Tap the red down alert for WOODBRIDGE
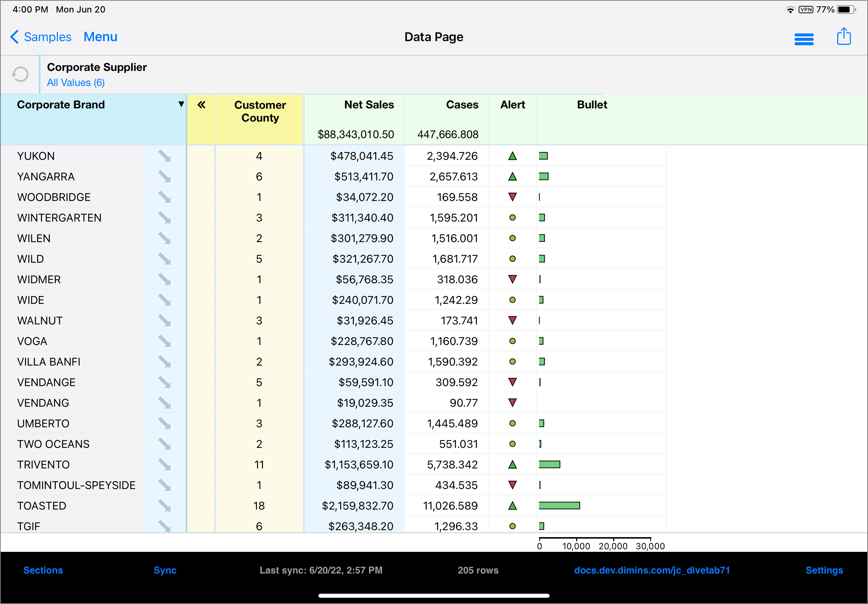This screenshot has width=868, height=604. tap(512, 197)
